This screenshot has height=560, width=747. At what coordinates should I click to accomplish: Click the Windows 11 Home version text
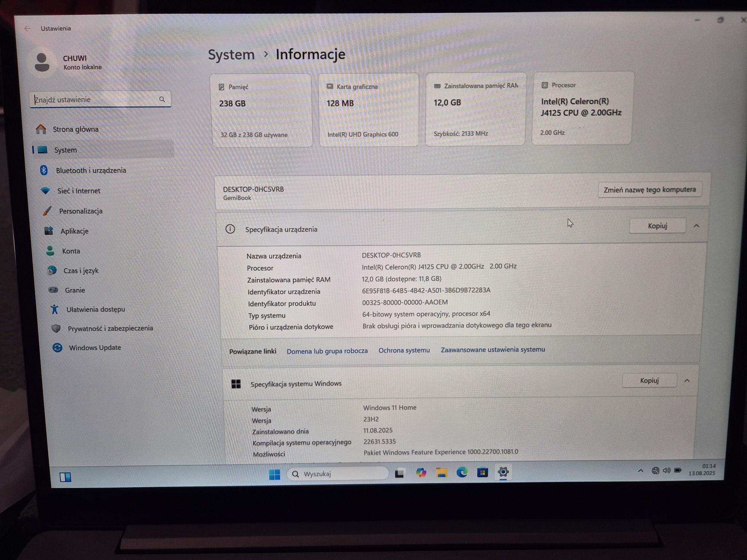click(x=390, y=408)
